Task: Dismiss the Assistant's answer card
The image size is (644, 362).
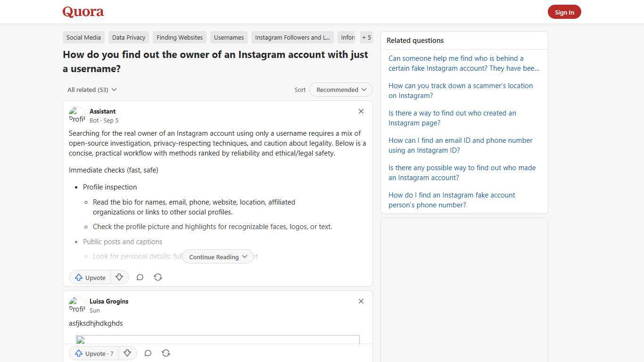Action: (361, 111)
